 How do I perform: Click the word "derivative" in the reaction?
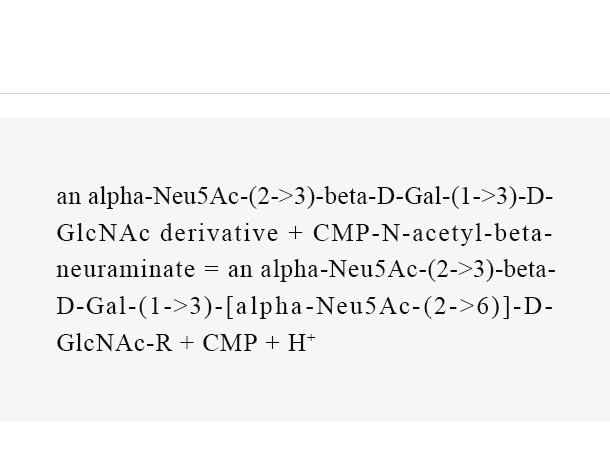pos(219,233)
